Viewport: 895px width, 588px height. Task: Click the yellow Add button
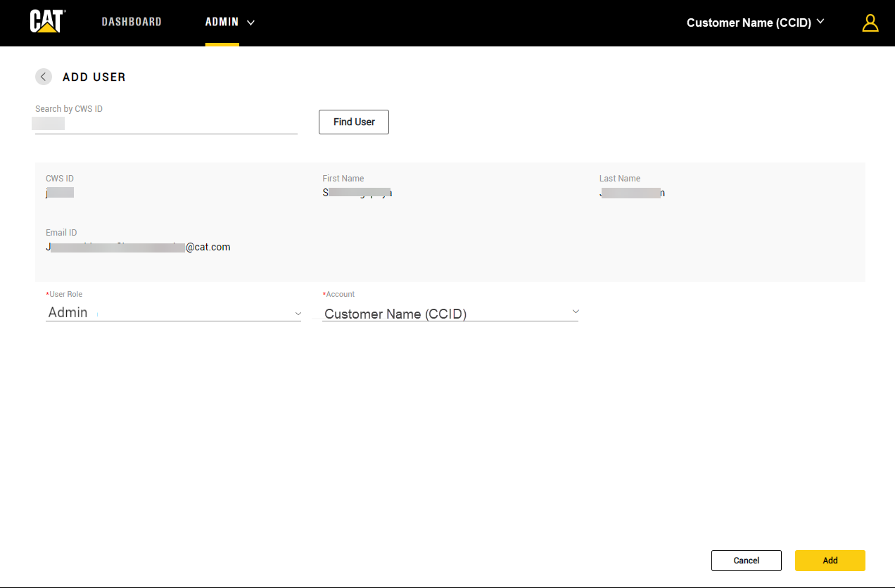point(830,561)
